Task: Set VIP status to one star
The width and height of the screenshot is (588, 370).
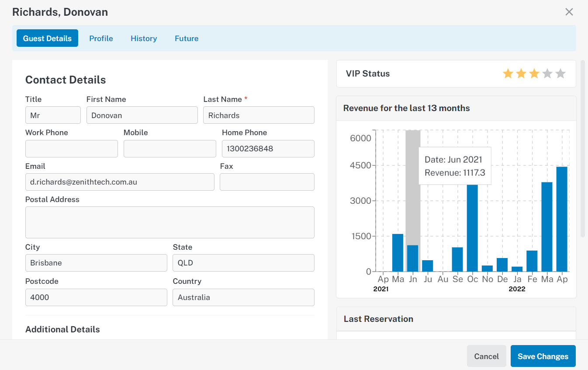Action: click(x=508, y=73)
